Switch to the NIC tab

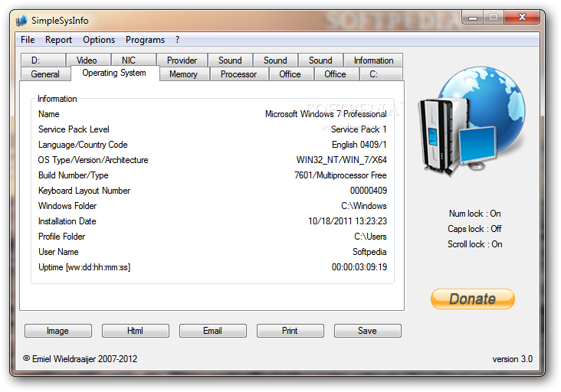[x=133, y=60]
